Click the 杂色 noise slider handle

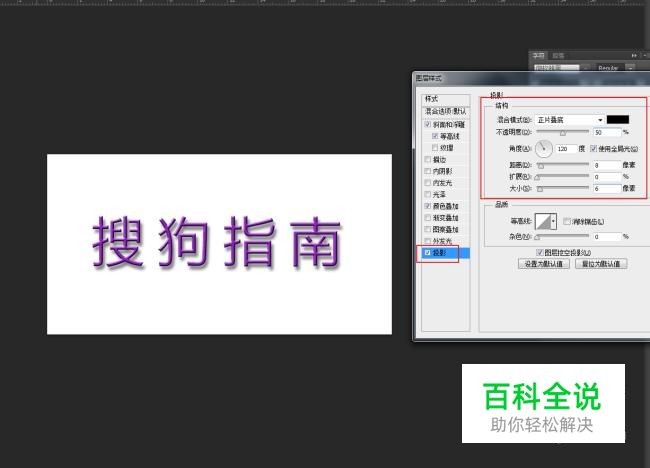pyautogui.click(x=537, y=237)
